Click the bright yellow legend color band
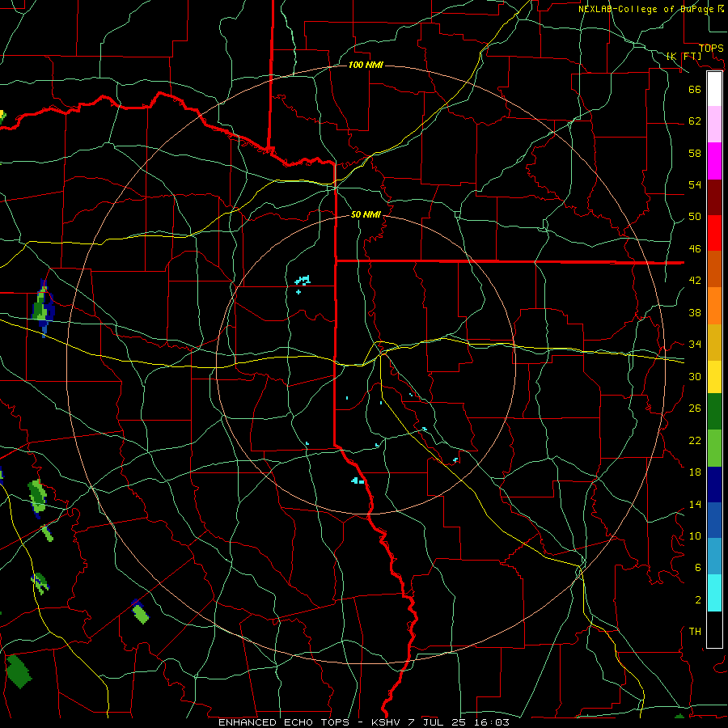 click(x=714, y=377)
